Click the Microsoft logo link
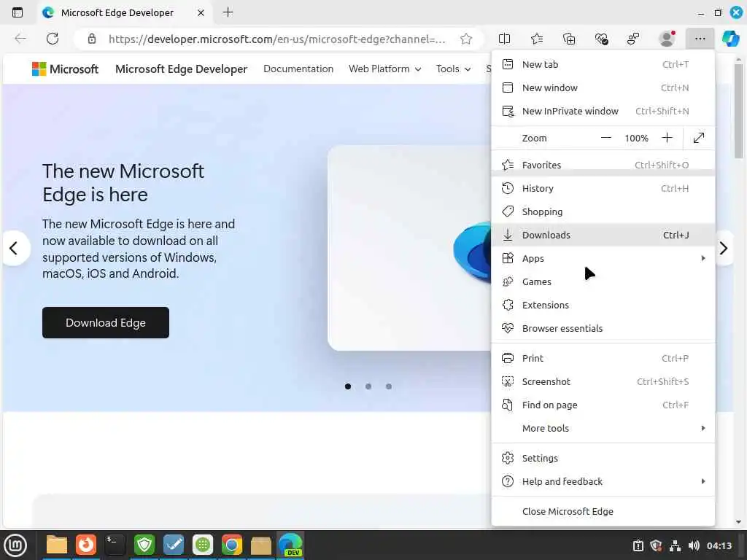This screenshot has width=747, height=560. click(x=65, y=69)
